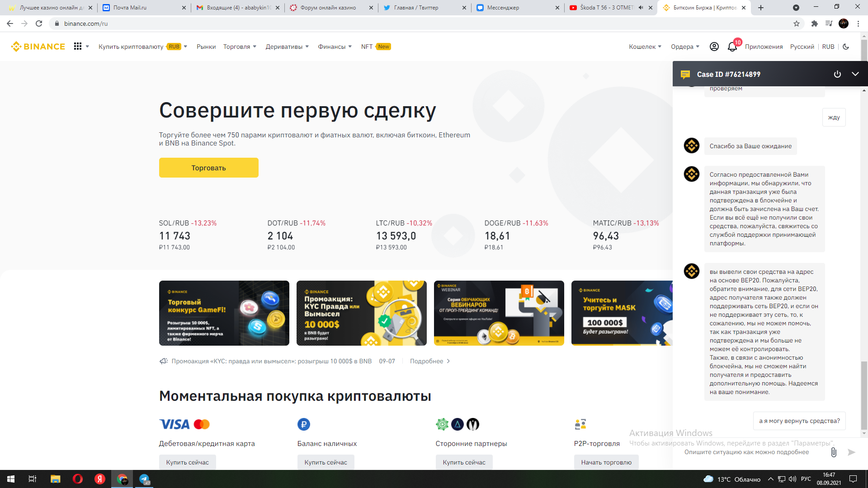Screen dimensions: 868x488
Task: Click the Начать торговлю button
Action: pos(606,462)
